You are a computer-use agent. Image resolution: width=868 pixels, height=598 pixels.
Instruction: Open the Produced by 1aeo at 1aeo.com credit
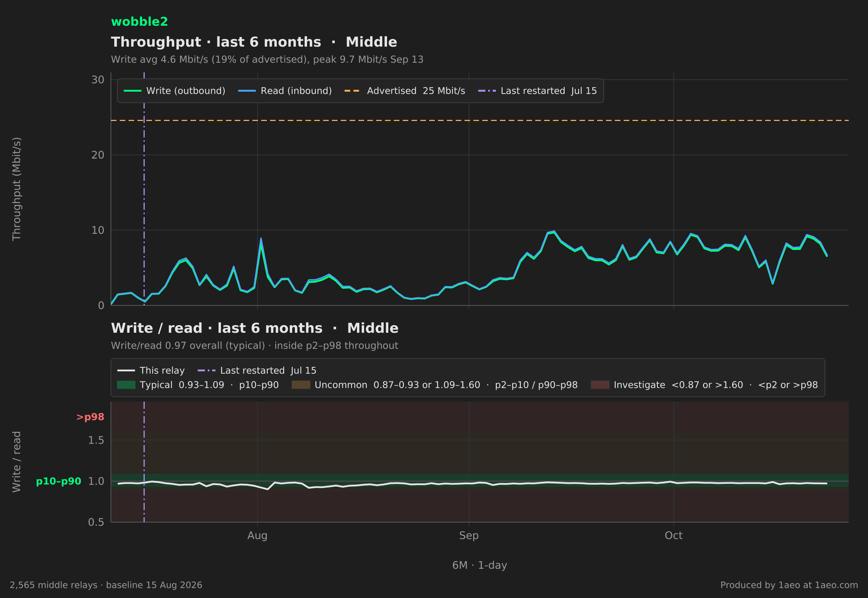[789, 585]
